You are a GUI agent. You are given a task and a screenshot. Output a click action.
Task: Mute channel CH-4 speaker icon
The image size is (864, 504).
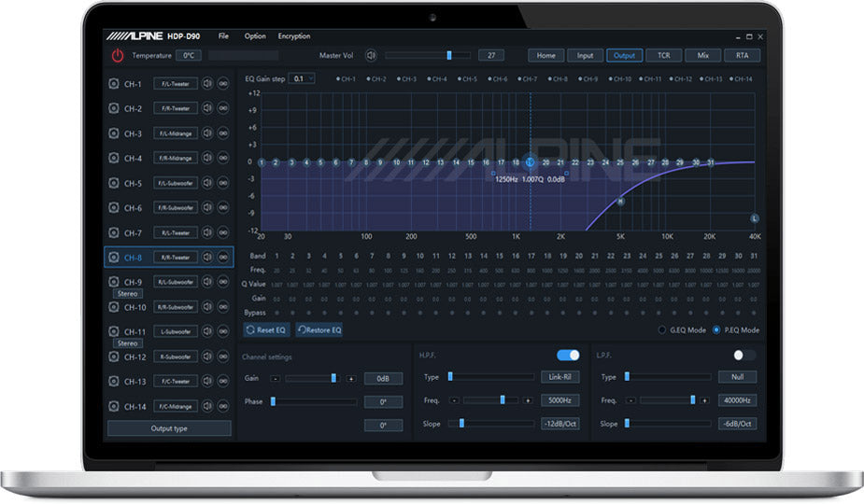207,158
